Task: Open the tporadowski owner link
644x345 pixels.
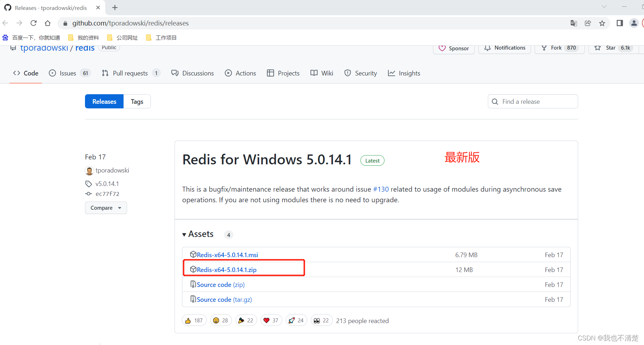Action: click(x=44, y=48)
